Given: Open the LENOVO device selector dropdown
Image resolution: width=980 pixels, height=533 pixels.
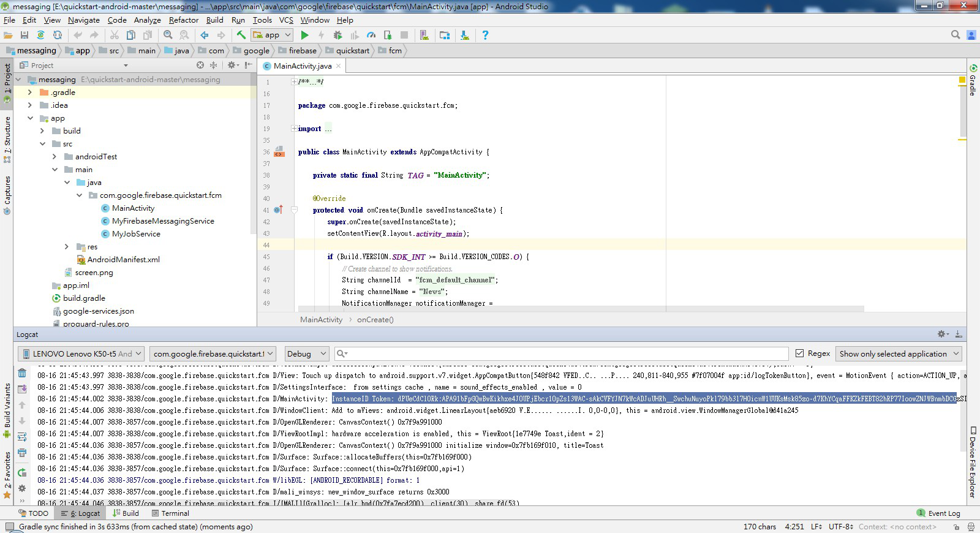Looking at the screenshot, I should [x=81, y=353].
